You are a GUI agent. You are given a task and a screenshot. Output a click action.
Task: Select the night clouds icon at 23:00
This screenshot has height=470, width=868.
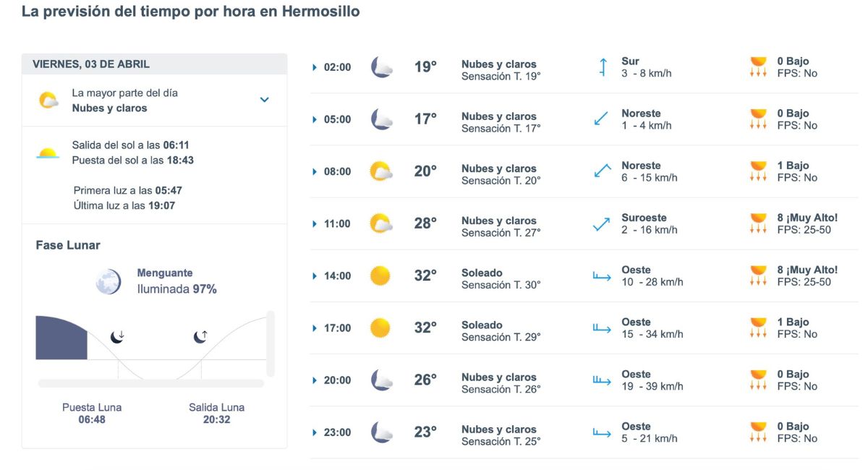pos(382,432)
